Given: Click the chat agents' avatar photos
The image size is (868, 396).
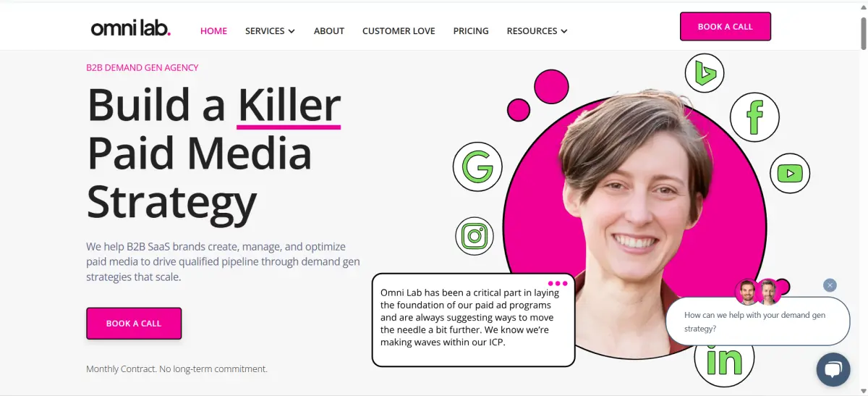Looking at the screenshot, I should [x=758, y=292].
